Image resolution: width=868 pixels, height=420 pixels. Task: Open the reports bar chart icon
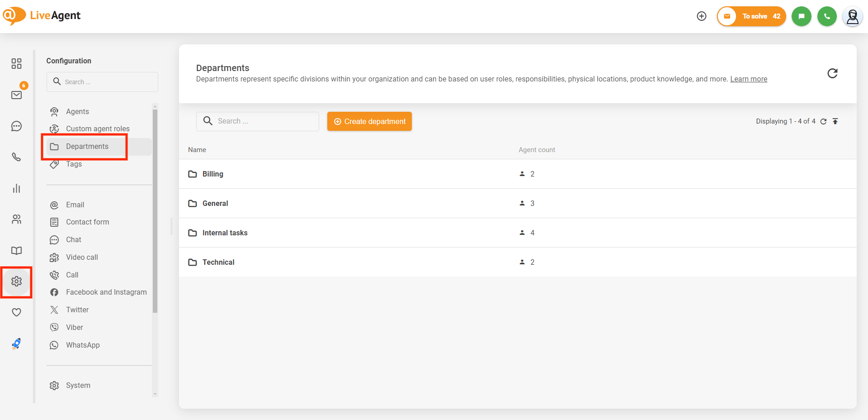pos(16,188)
